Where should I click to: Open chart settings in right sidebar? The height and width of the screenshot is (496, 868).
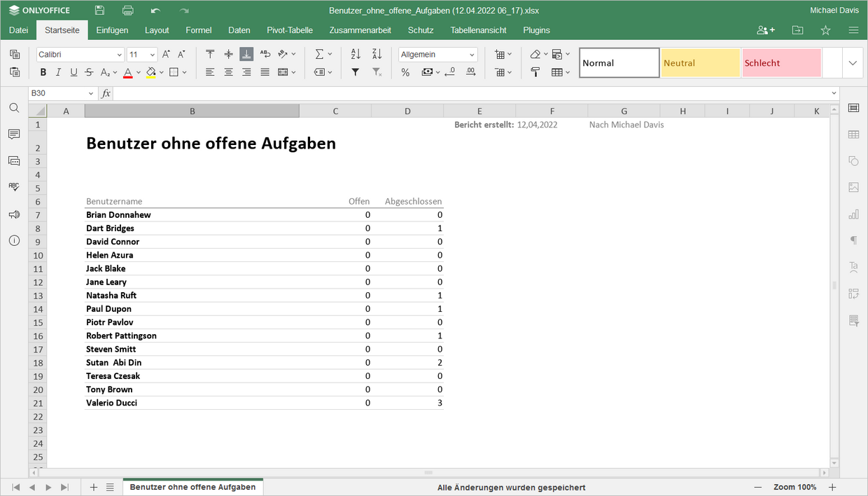click(x=853, y=214)
